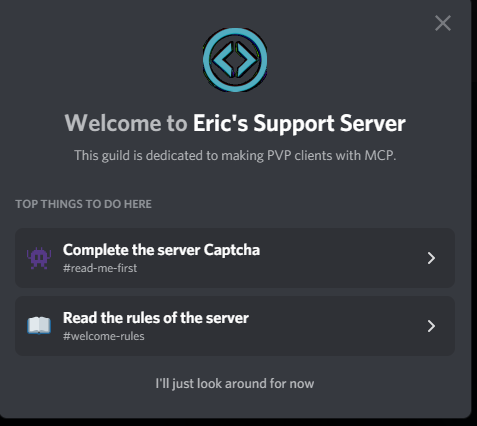Image resolution: width=477 pixels, height=426 pixels.
Task: Click the word "Captcha" in first card
Action: pos(232,250)
